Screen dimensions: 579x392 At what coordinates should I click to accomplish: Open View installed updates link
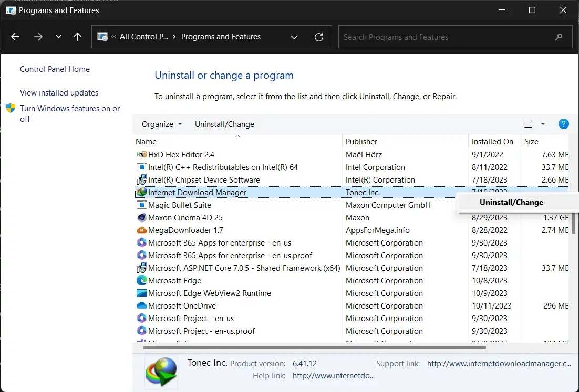coord(59,92)
